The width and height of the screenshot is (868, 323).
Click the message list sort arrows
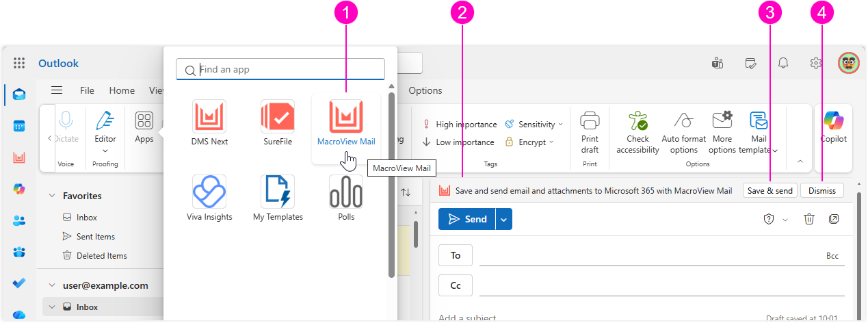click(406, 192)
